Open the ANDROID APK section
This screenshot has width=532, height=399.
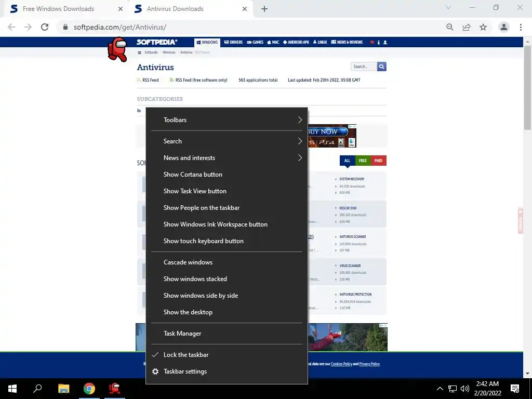tap(296, 43)
